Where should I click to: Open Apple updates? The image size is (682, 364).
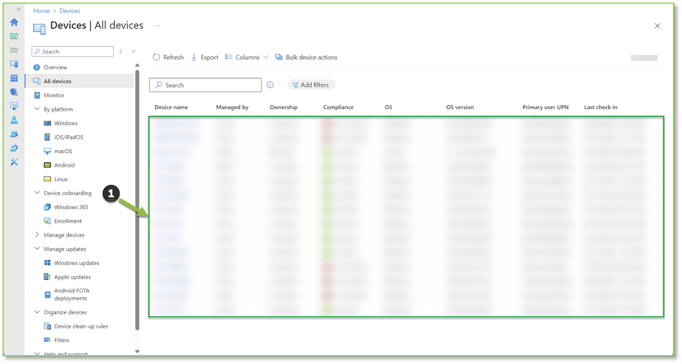72,277
